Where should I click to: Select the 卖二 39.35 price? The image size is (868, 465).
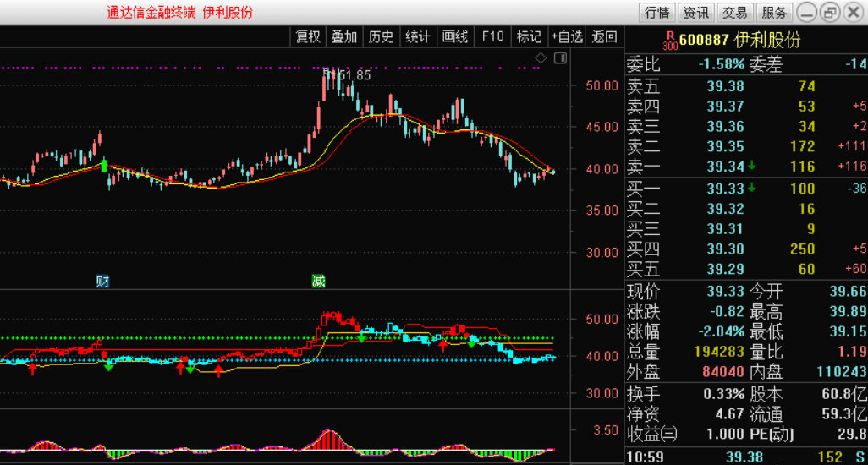pyautogui.click(x=725, y=146)
